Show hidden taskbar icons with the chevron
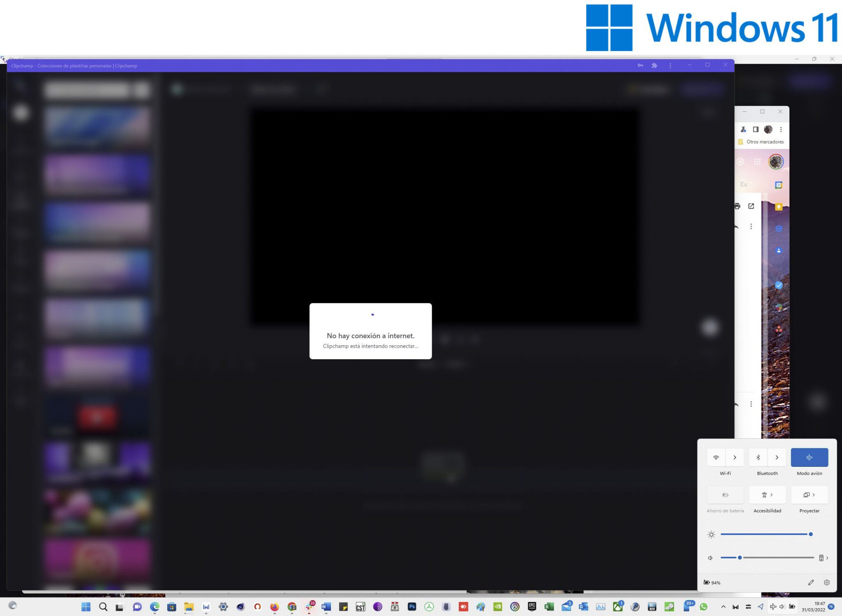This screenshot has height=616, width=842. tap(723, 607)
